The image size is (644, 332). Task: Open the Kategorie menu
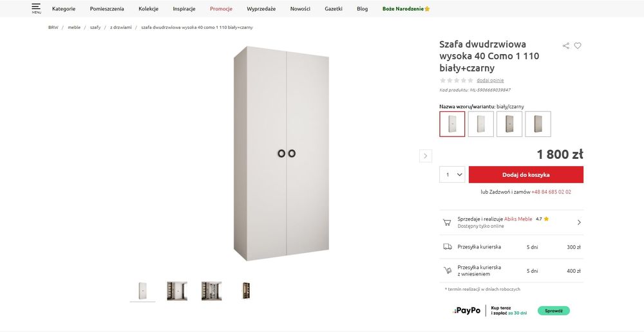pyautogui.click(x=64, y=9)
